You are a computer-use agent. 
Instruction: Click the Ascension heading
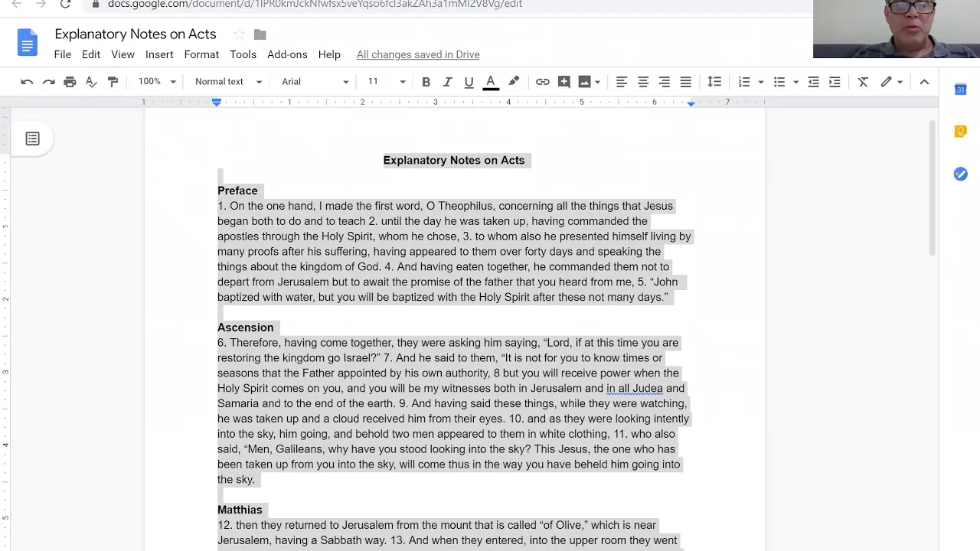click(245, 328)
